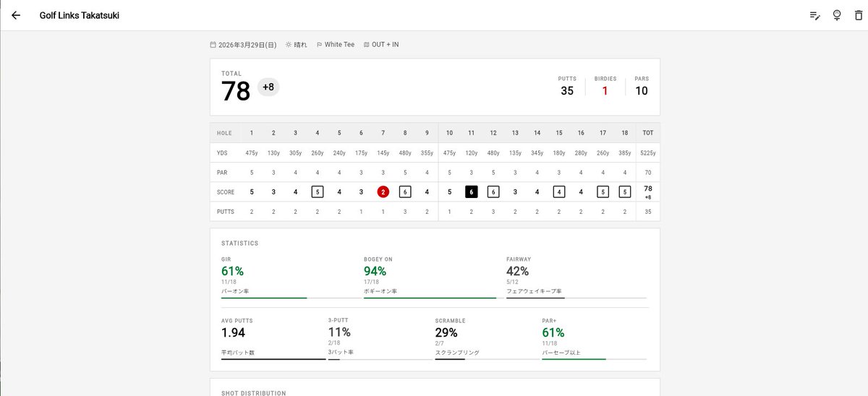Click the BOGEY ON 94% statistic
This screenshot has width=868, height=396.
coord(375,272)
